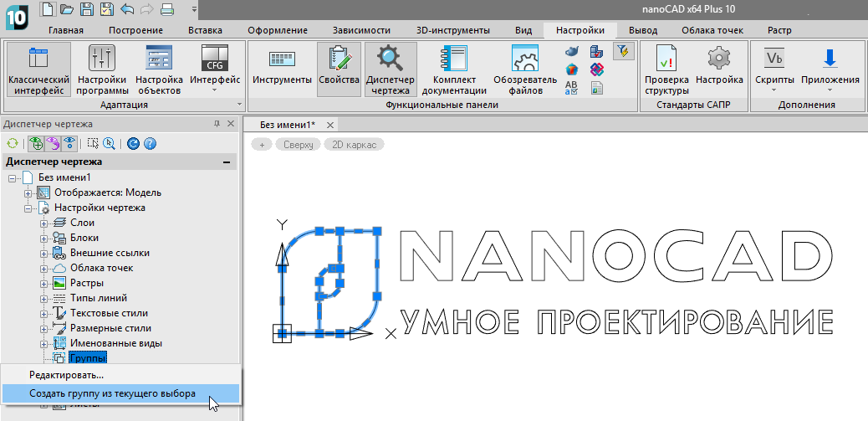Collapse the Без имени1 tree node
This screenshot has height=421, width=868.
point(13,177)
